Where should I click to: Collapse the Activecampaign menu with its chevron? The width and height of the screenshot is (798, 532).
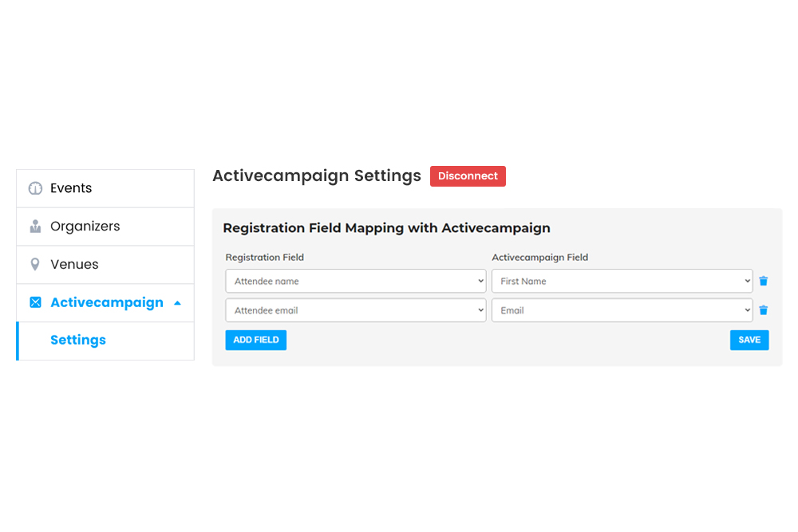(177, 303)
